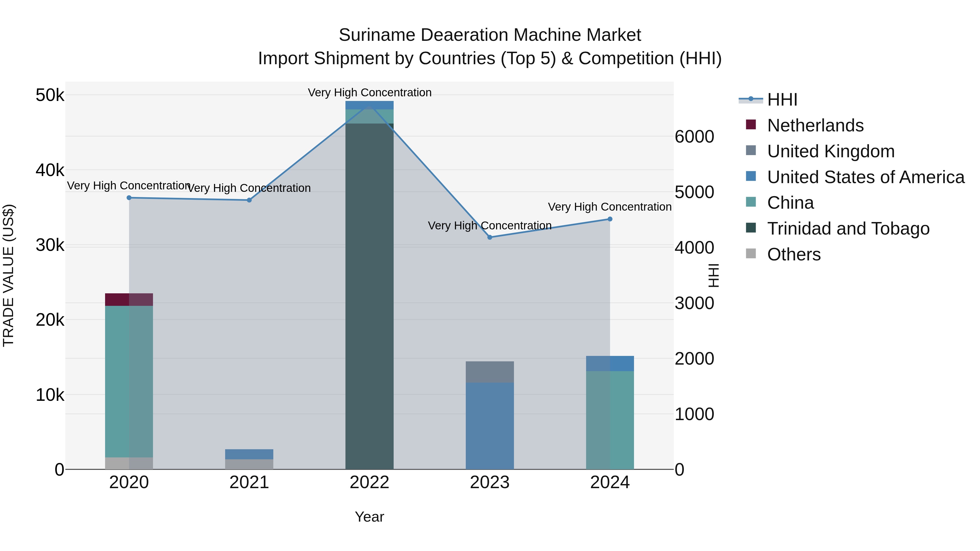Click the HHI line marker legend icon
This screenshot has width=980, height=551.
[751, 99]
